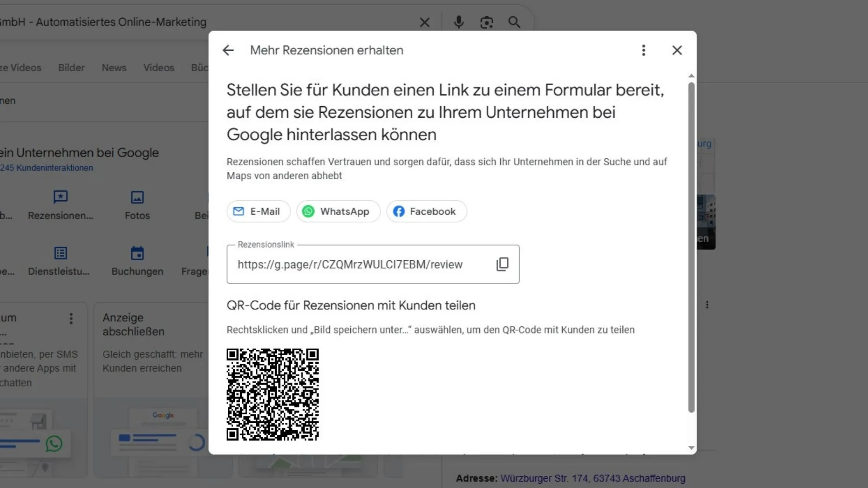Click inside the Rezensionslink field

[x=349, y=264]
